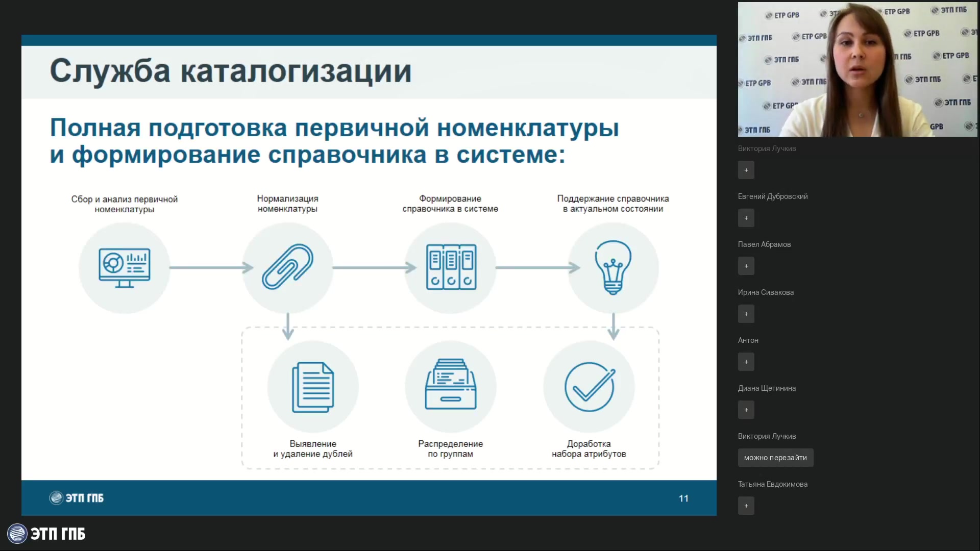Click the presenter's webcam video thumbnail
This screenshot has width=980, height=551.
857,69
